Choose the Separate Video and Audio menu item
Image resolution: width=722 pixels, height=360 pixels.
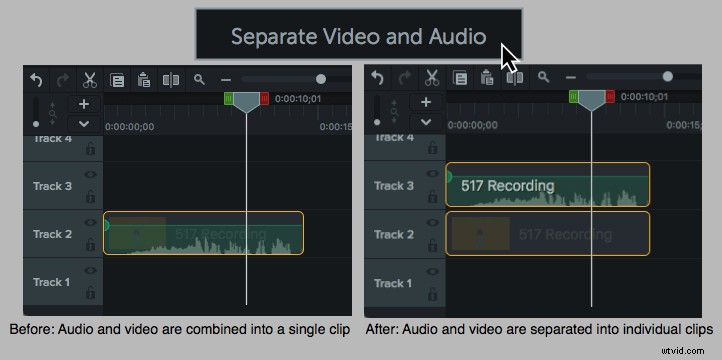359,34
